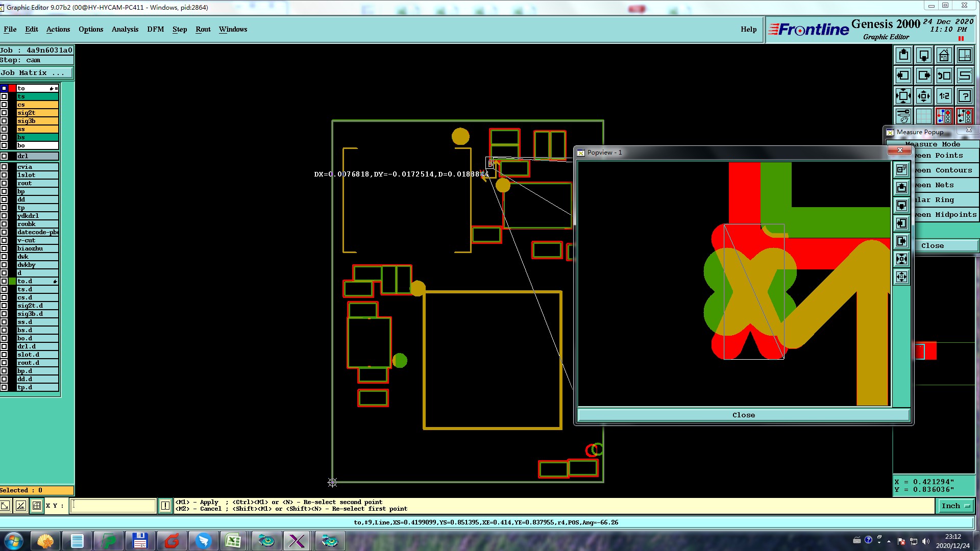The image size is (980, 551).
Task: Enable the checkbox beside rout layer
Action: click(x=4, y=183)
